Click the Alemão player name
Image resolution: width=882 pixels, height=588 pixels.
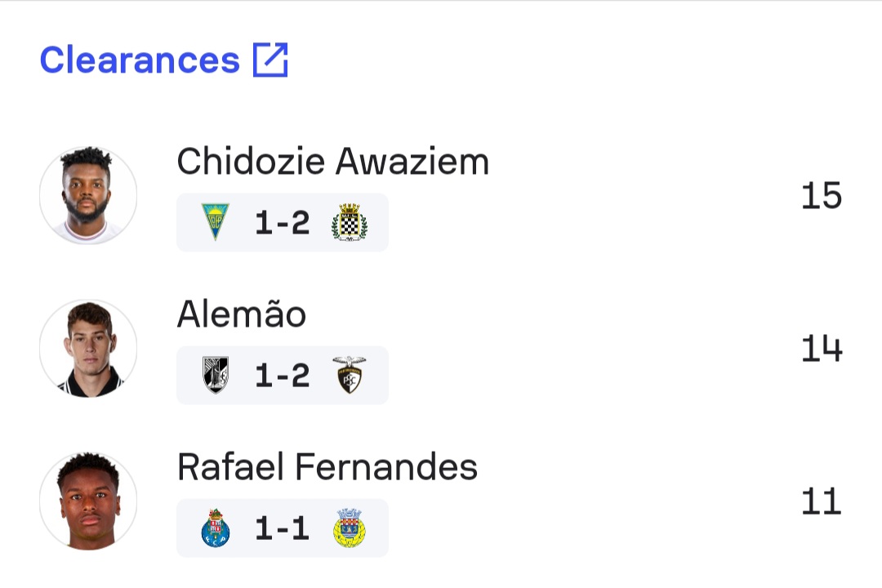point(241,314)
